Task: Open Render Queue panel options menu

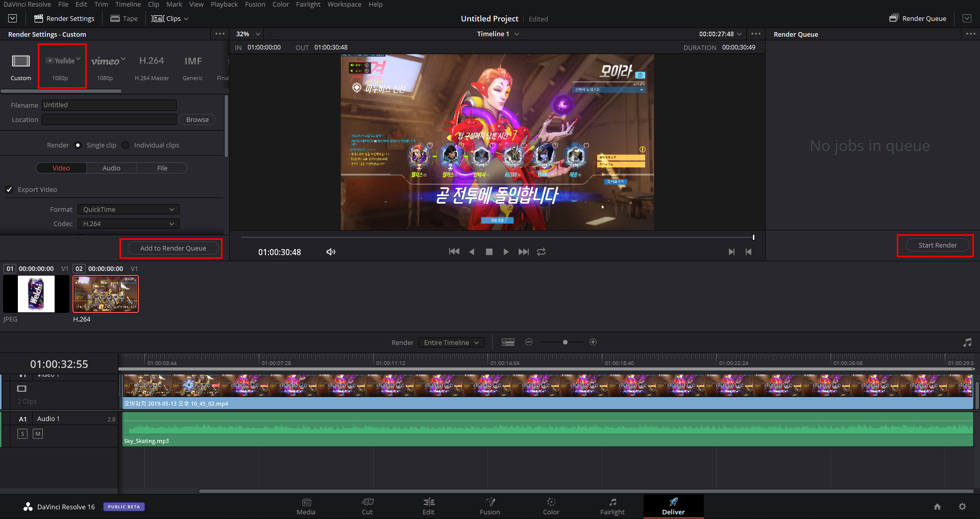Action: (970, 34)
